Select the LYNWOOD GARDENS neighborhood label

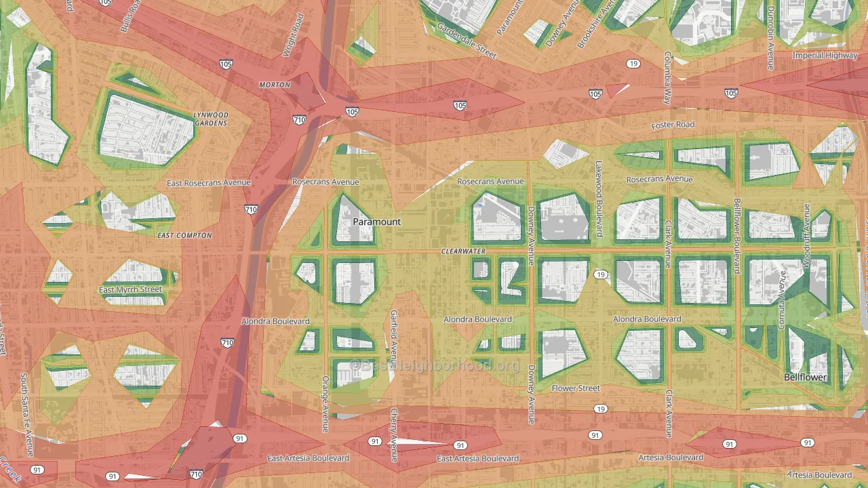tap(211, 119)
